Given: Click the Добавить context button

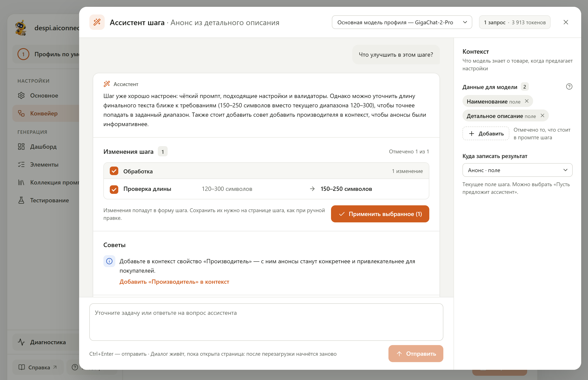Looking at the screenshot, I should point(486,134).
